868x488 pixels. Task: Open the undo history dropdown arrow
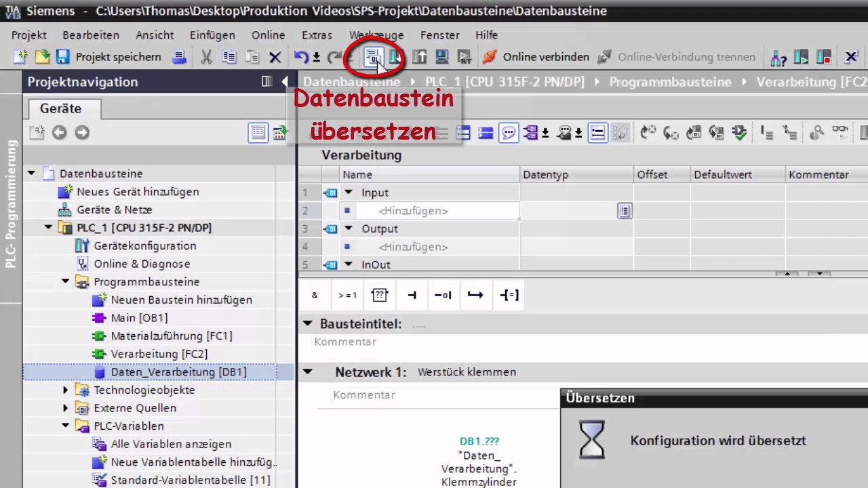click(x=316, y=58)
